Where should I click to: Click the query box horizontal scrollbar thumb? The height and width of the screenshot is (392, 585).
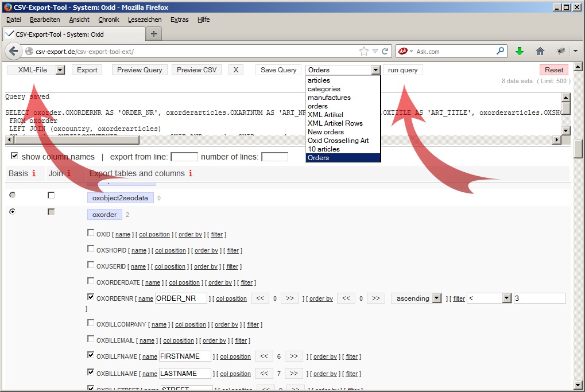click(76, 140)
